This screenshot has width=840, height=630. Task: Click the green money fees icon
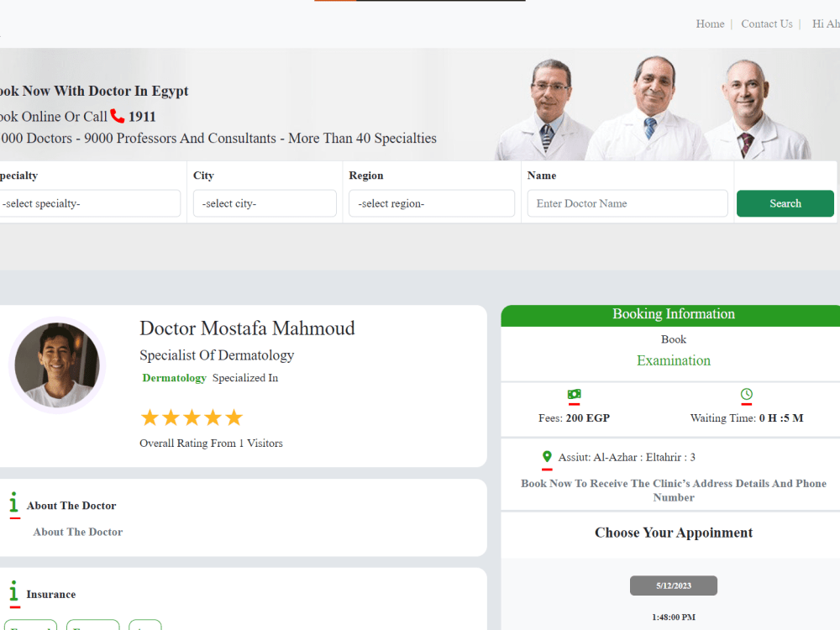tap(575, 394)
